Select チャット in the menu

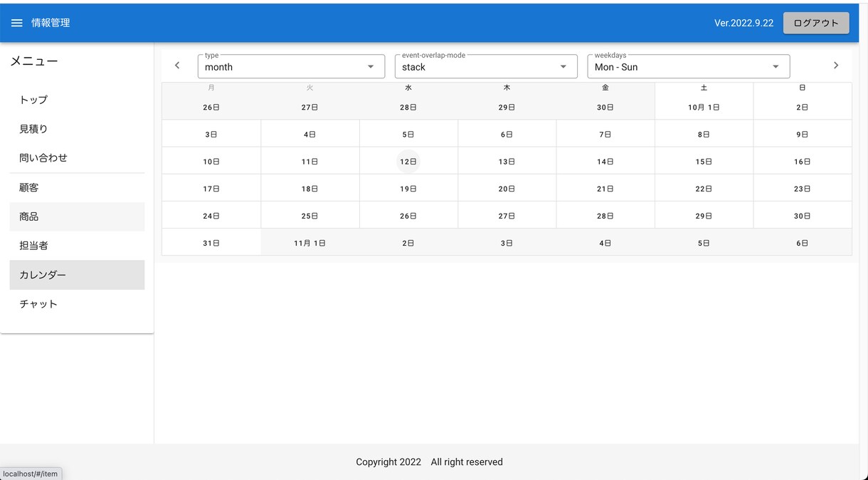pyautogui.click(x=77, y=304)
